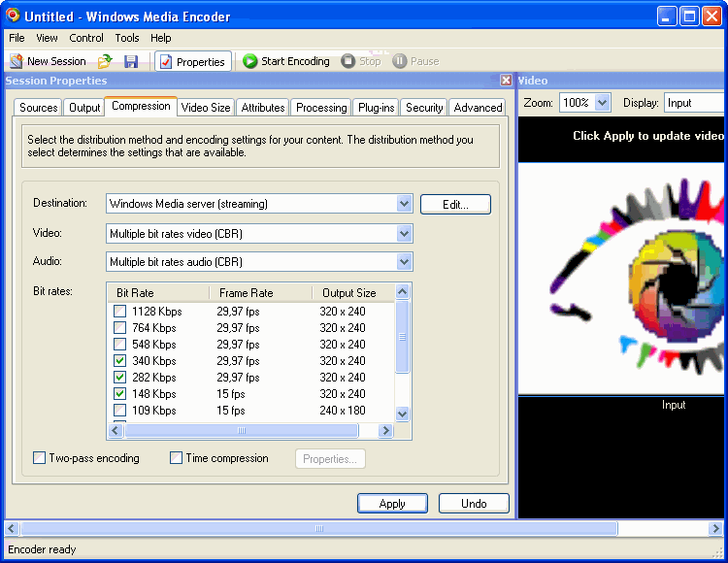Uncheck the 340 Kbps bit rate

click(119, 361)
